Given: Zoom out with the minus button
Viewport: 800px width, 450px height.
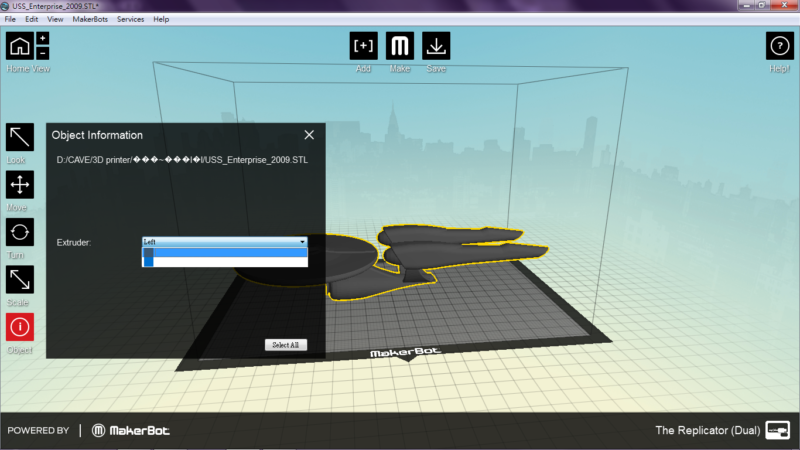Looking at the screenshot, I should (x=43, y=53).
